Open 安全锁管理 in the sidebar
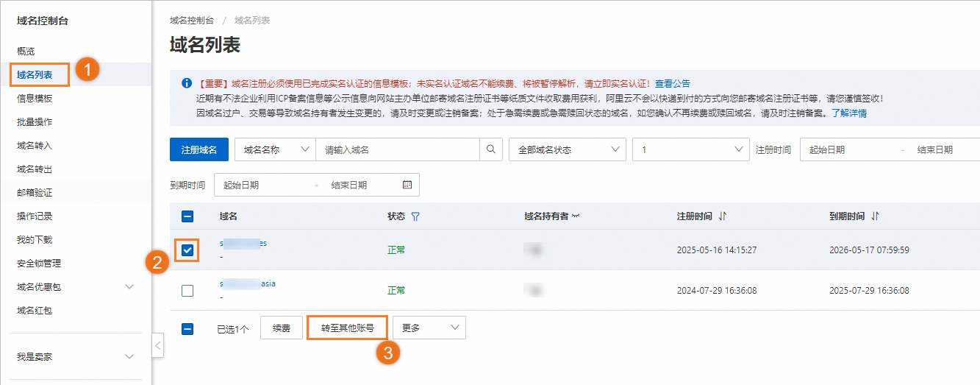This screenshot has width=980, height=385. click(x=39, y=263)
